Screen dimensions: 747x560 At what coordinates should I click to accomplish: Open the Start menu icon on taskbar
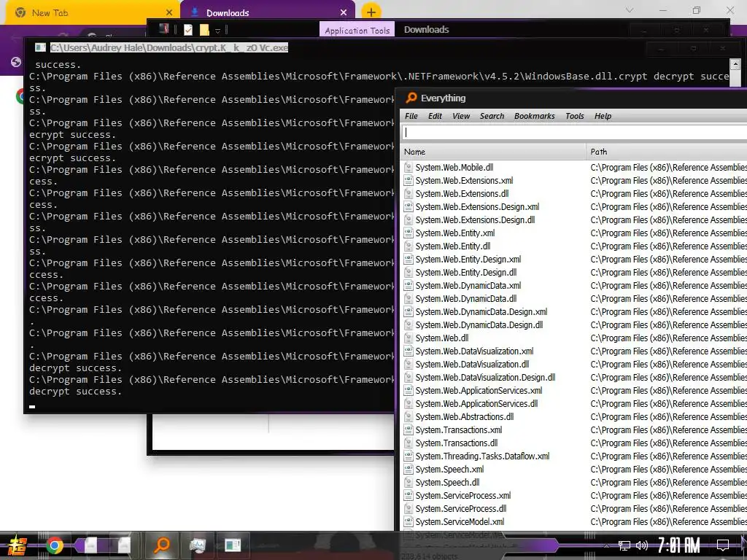pos(17,545)
